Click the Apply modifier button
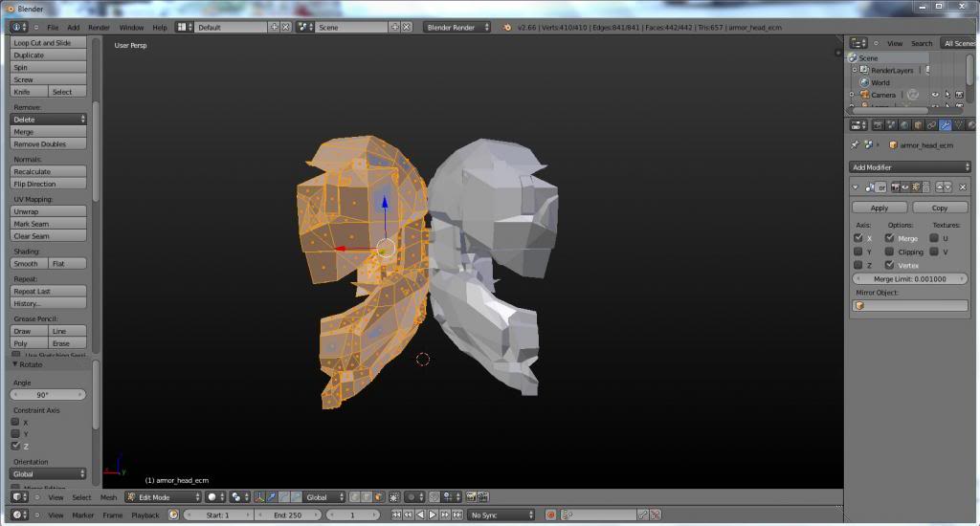Viewport: 980px width, 526px height. [880, 208]
